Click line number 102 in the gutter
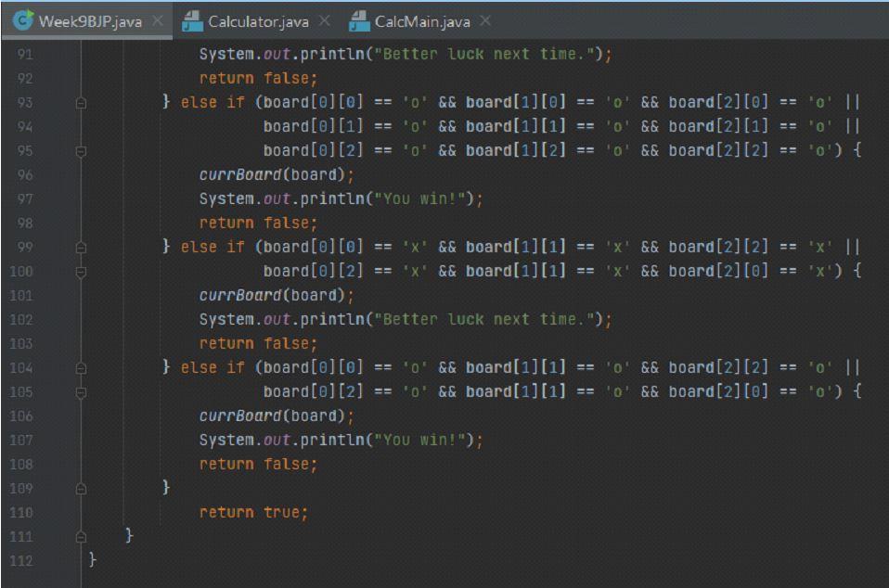The image size is (889, 588). 21,320
